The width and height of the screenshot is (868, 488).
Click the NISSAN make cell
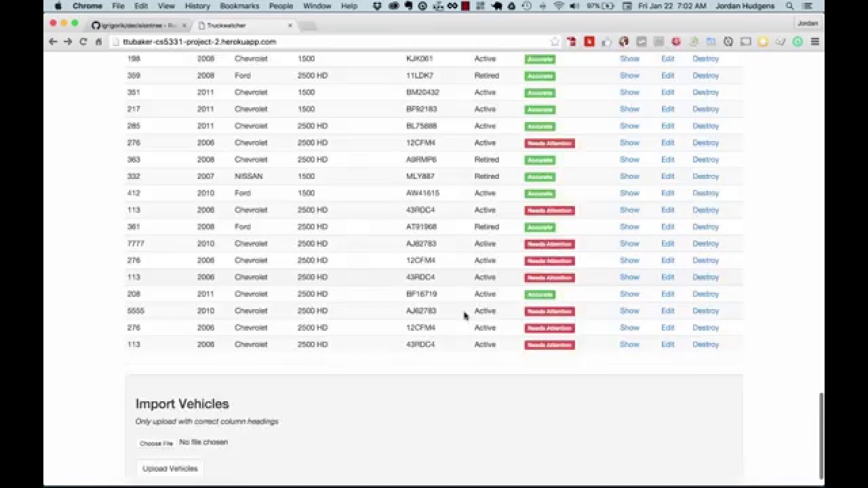[248, 176]
